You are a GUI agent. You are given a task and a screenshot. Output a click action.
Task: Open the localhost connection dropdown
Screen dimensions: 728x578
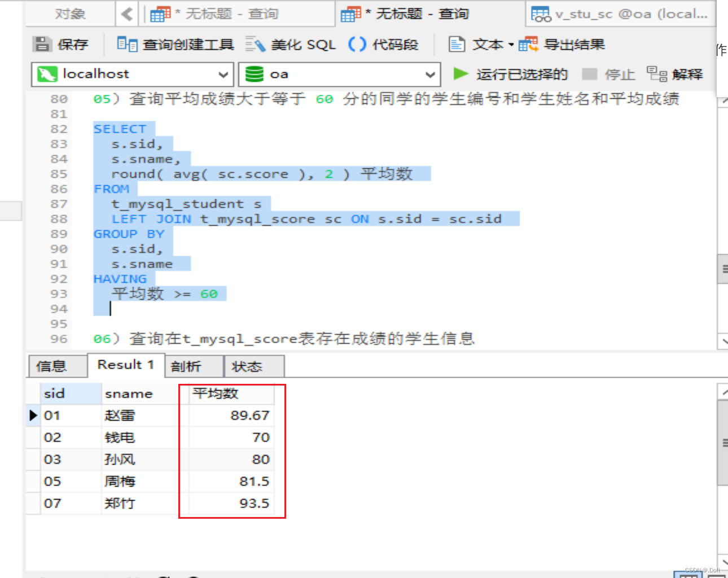(x=223, y=75)
